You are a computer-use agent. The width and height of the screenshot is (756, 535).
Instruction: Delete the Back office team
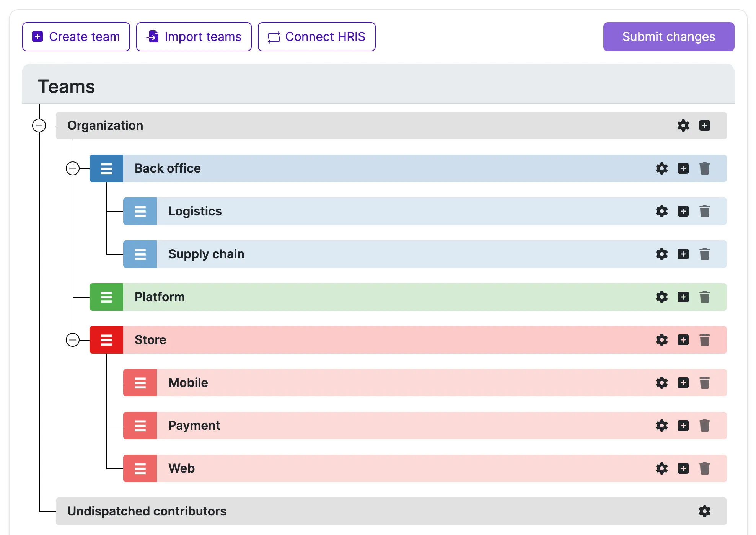click(x=704, y=168)
